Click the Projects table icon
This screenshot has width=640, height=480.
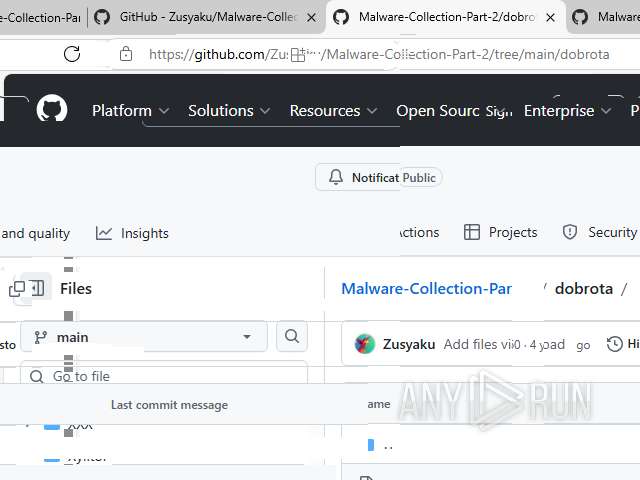click(x=472, y=232)
